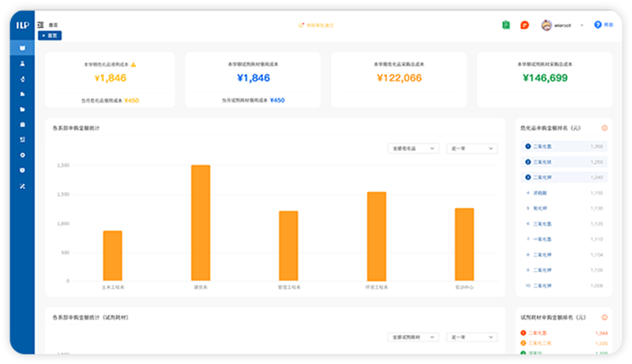Click the wisroot user avatar
Image resolution: width=632 pixels, height=364 pixels.
547,25
